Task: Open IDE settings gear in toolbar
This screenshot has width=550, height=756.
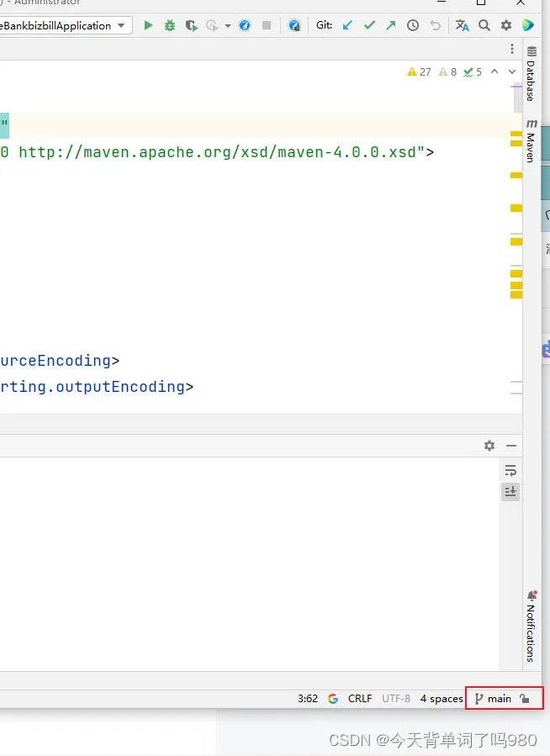Action: (x=505, y=25)
